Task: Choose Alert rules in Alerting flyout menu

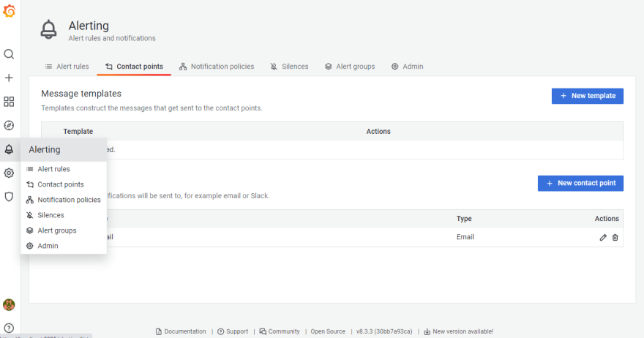Action: point(64,169)
